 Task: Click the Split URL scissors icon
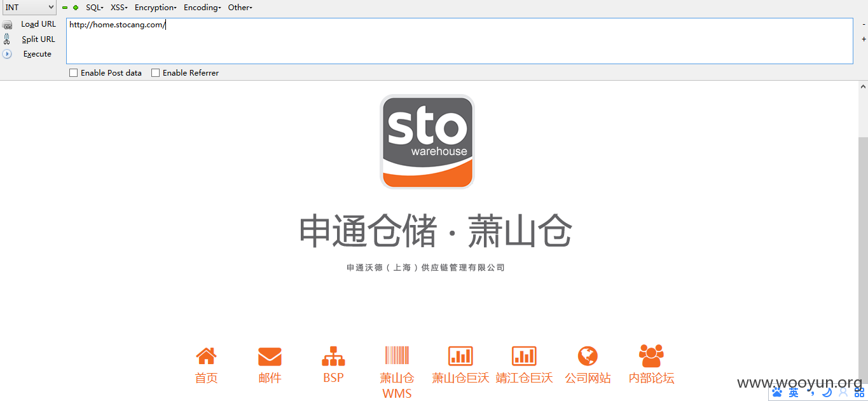[7, 39]
